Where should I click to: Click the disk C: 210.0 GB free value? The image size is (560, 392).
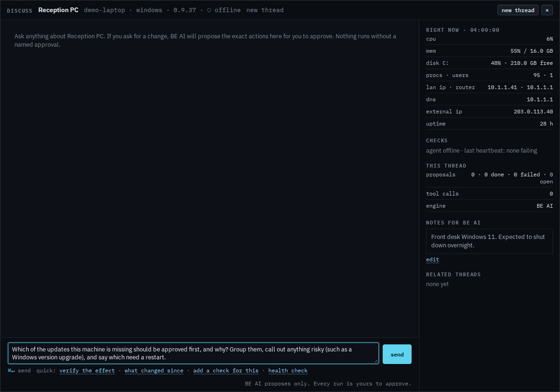pyautogui.click(x=522, y=63)
